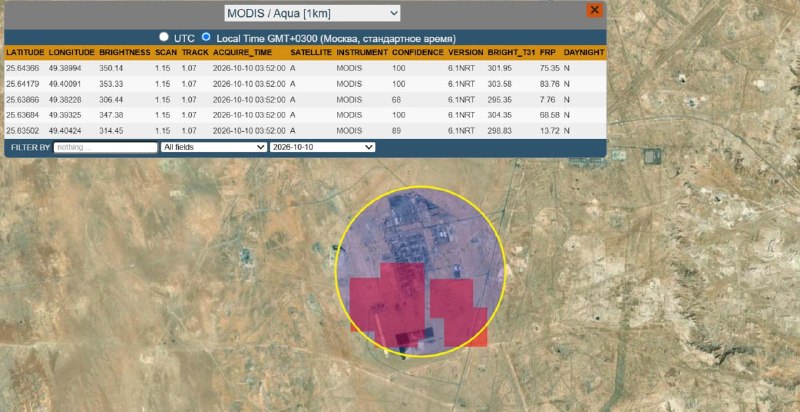The image size is (800, 412).
Task: Select latitude cell 25.64179
Action: coord(22,84)
